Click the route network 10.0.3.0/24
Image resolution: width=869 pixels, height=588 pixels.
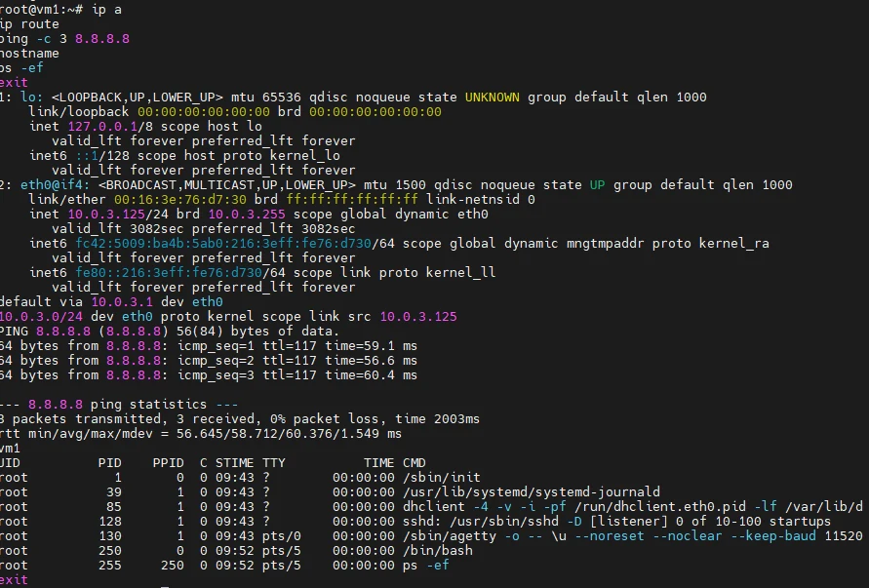42,317
